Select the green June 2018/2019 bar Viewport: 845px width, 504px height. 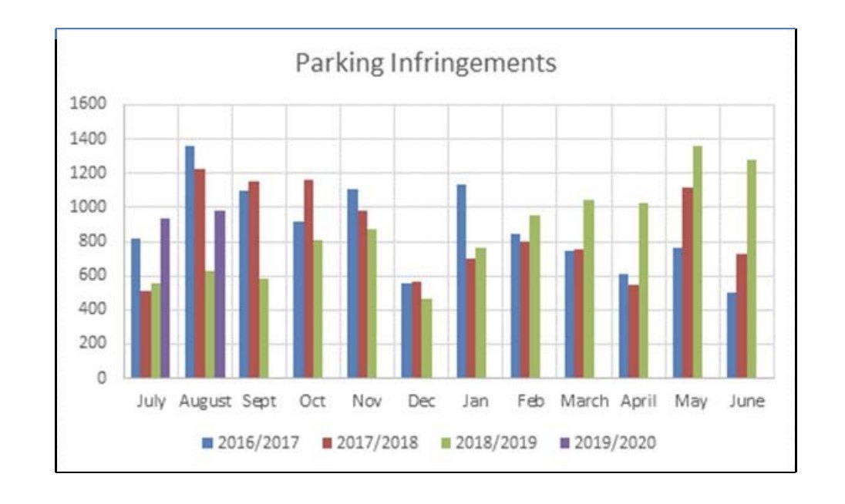pyautogui.click(x=751, y=269)
